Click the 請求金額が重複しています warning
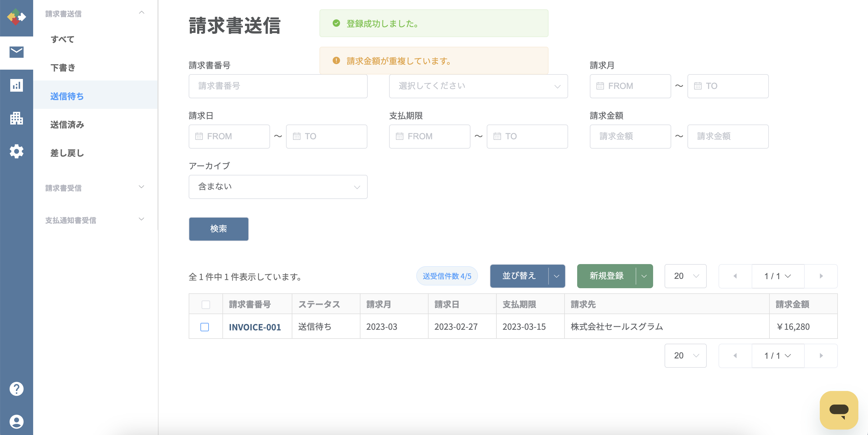This screenshot has width=868, height=435. pos(434,61)
